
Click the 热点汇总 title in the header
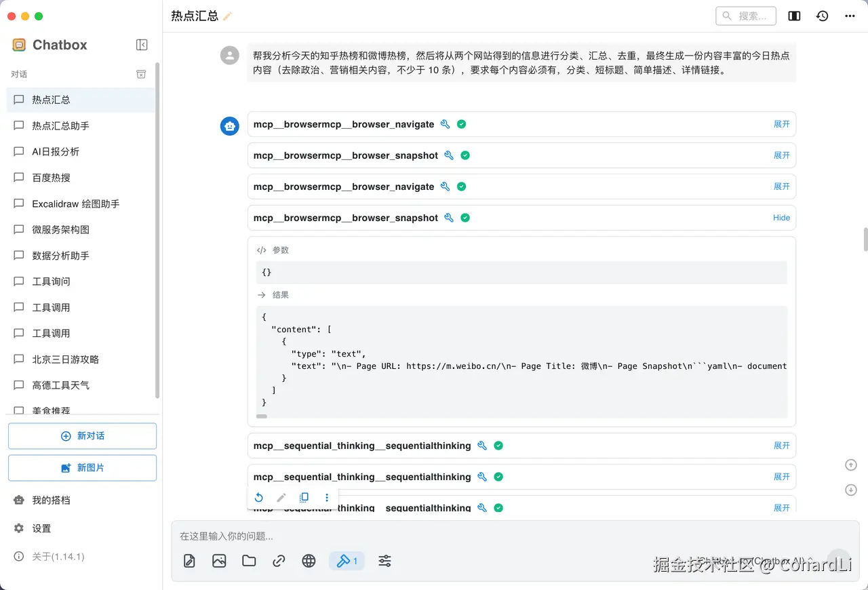click(195, 16)
